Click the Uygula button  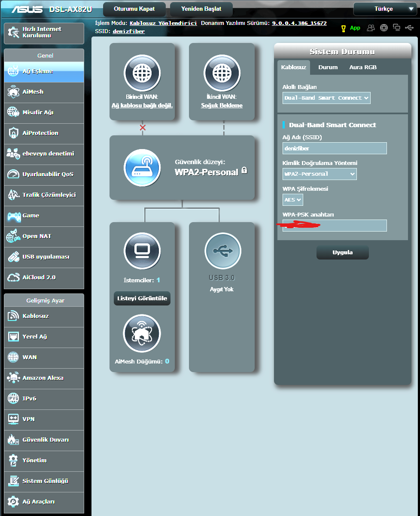pyautogui.click(x=343, y=253)
